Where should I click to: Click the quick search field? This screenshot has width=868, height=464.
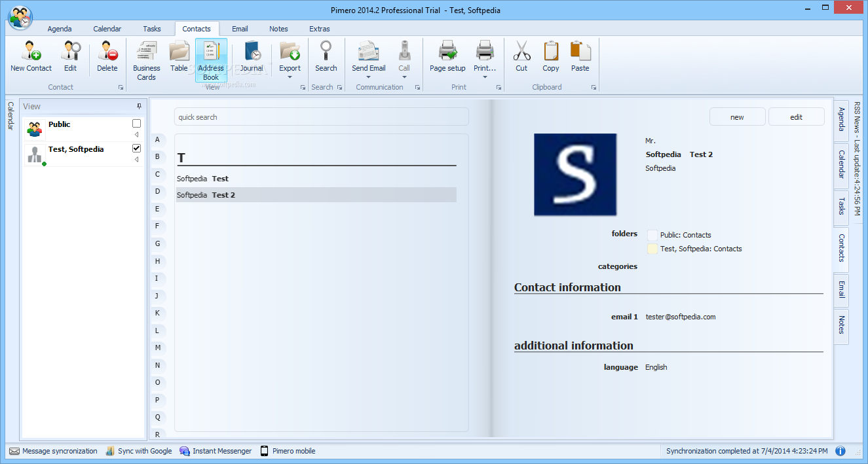(x=321, y=116)
